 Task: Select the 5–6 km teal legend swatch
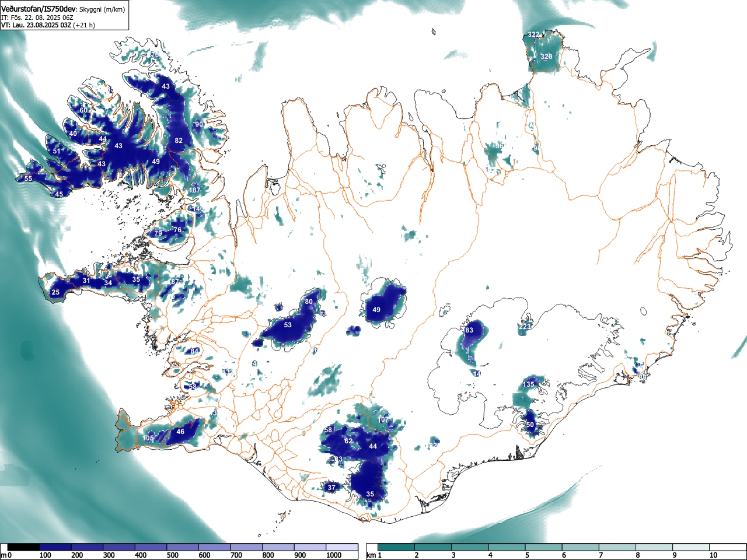[x=544, y=547]
